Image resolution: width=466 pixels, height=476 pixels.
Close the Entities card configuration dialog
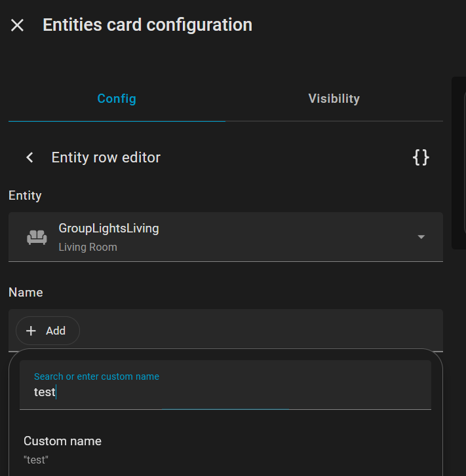tap(17, 26)
